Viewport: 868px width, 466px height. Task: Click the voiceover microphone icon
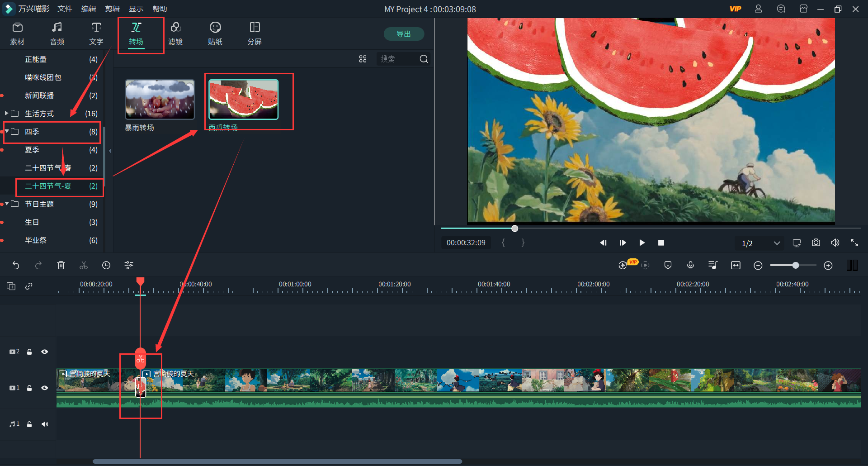pos(690,266)
